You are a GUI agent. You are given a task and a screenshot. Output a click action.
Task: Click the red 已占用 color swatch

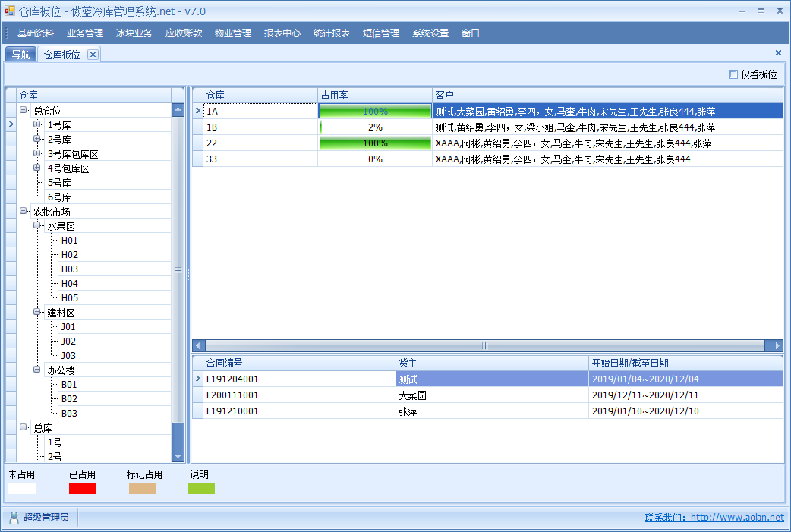click(x=83, y=489)
